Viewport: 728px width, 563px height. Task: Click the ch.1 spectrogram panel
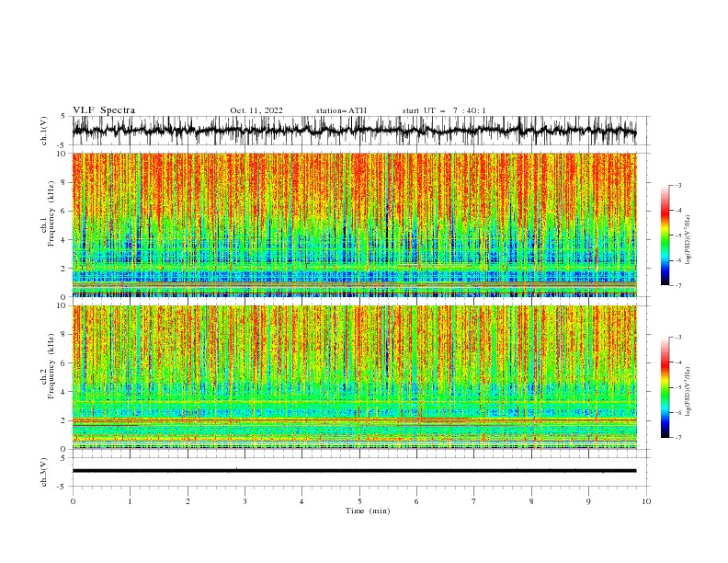pyautogui.click(x=354, y=224)
